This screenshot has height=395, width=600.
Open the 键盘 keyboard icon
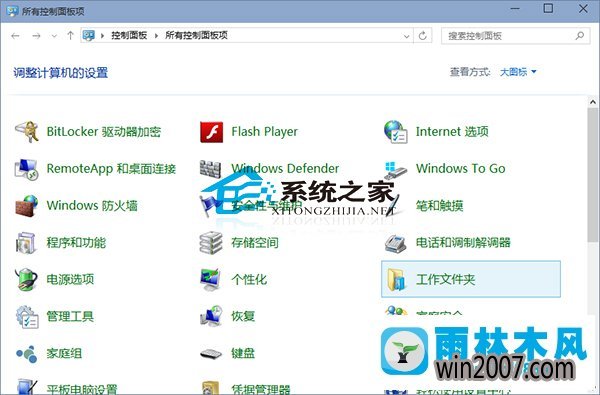click(211, 354)
